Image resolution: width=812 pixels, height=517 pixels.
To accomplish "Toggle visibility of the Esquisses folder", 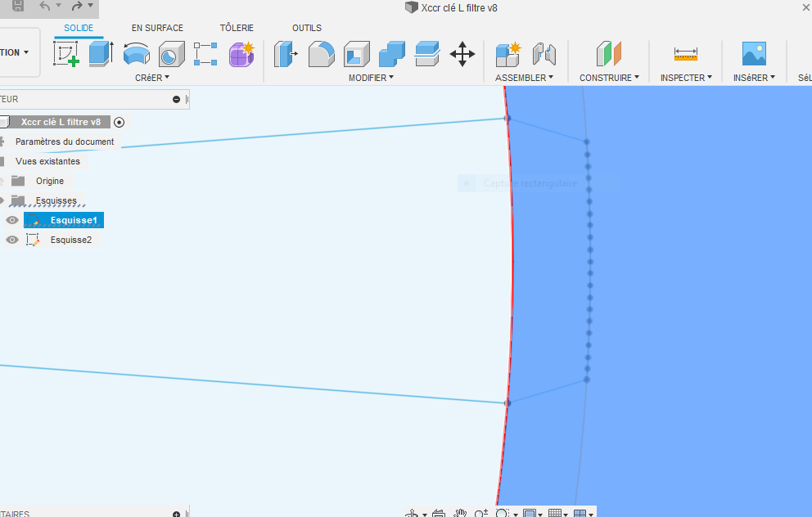I will point(2,200).
